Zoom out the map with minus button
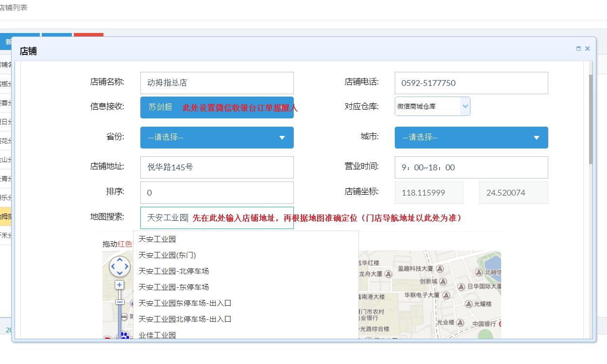Image resolution: width=607 pixels, height=364 pixels. pyautogui.click(x=119, y=302)
